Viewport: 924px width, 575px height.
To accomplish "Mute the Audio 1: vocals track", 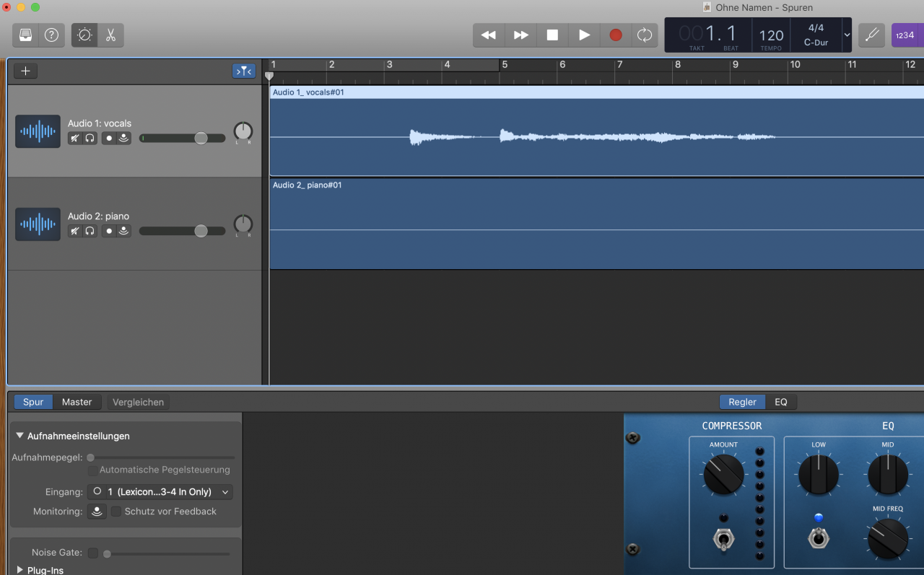I will pos(74,138).
